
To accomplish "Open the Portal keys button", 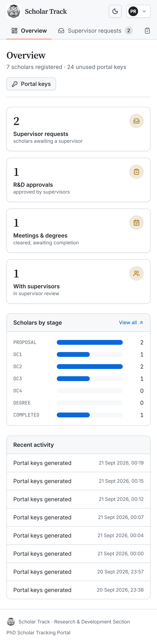I will [31, 84].
